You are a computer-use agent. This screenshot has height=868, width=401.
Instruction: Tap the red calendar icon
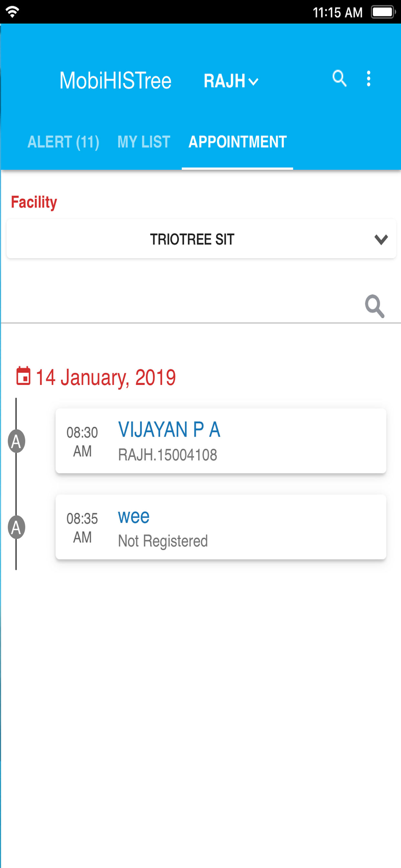click(x=23, y=376)
